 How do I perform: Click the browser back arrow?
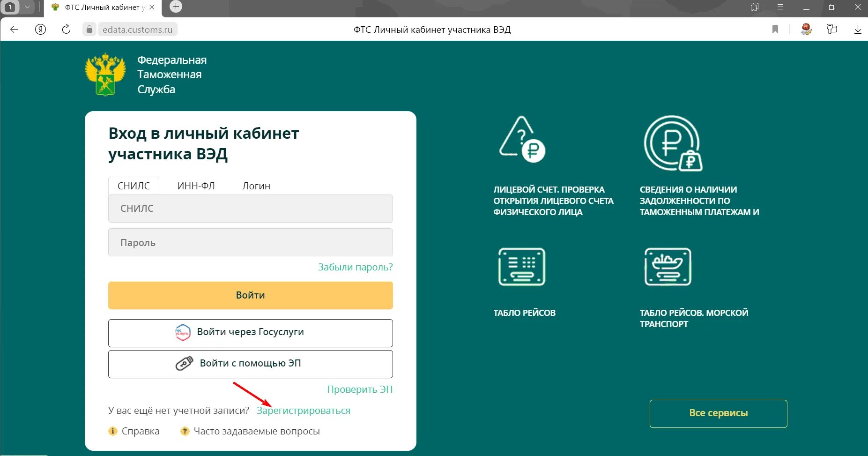tap(14, 30)
